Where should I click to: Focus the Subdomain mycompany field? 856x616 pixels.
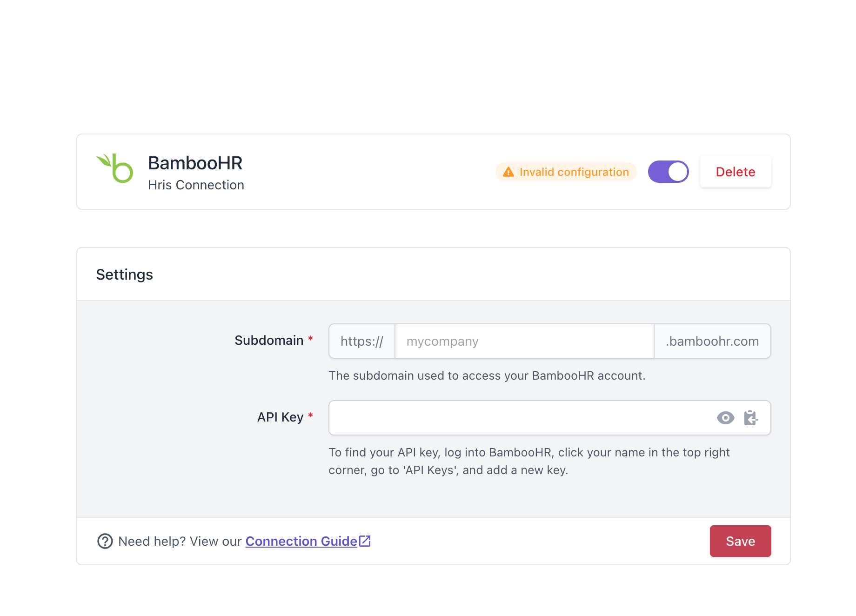[x=524, y=341]
